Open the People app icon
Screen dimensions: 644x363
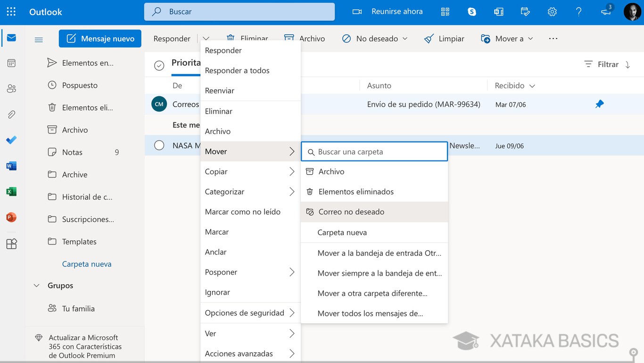pyautogui.click(x=11, y=88)
